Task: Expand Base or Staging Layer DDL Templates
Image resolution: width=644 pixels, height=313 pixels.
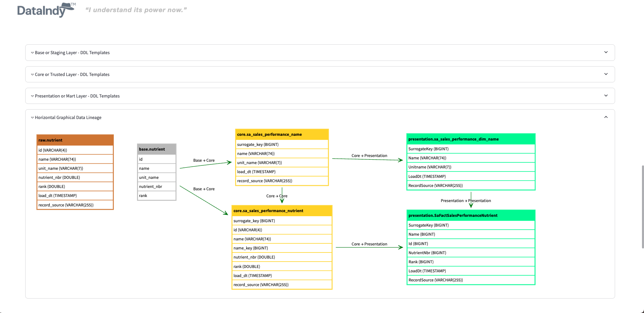Action: pos(72,53)
